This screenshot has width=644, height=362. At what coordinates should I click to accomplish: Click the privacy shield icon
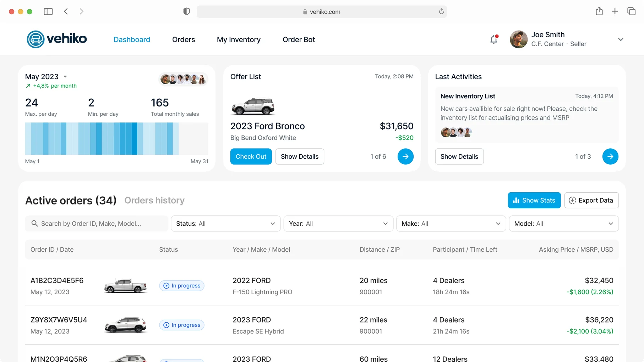(186, 12)
